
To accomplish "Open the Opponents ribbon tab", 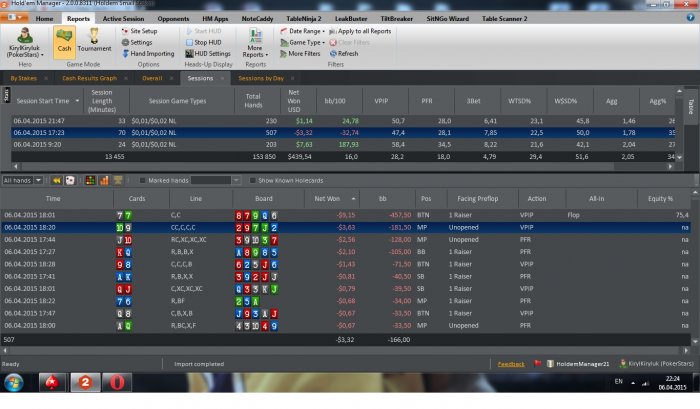I will tap(173, 19).
